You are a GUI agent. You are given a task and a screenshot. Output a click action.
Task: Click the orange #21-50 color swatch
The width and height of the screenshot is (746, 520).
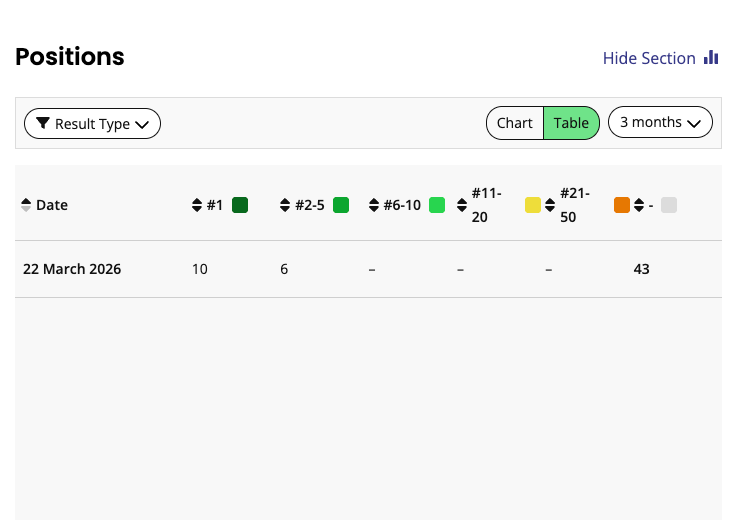point(622,205)
